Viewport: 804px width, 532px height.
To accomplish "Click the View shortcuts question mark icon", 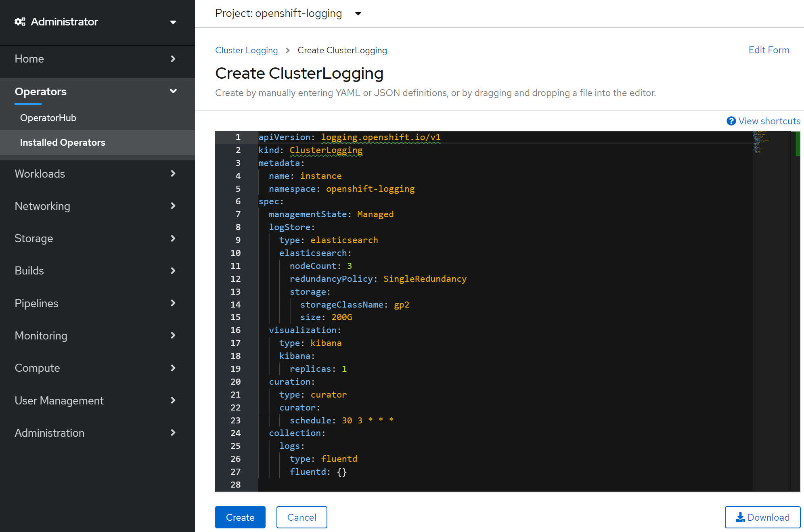I will (731, 121).
